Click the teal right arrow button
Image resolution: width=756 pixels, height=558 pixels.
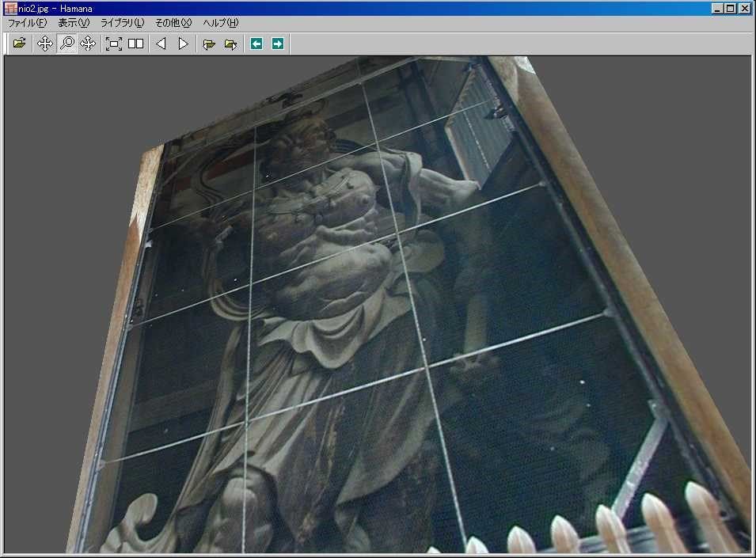(x=278, y=44)
